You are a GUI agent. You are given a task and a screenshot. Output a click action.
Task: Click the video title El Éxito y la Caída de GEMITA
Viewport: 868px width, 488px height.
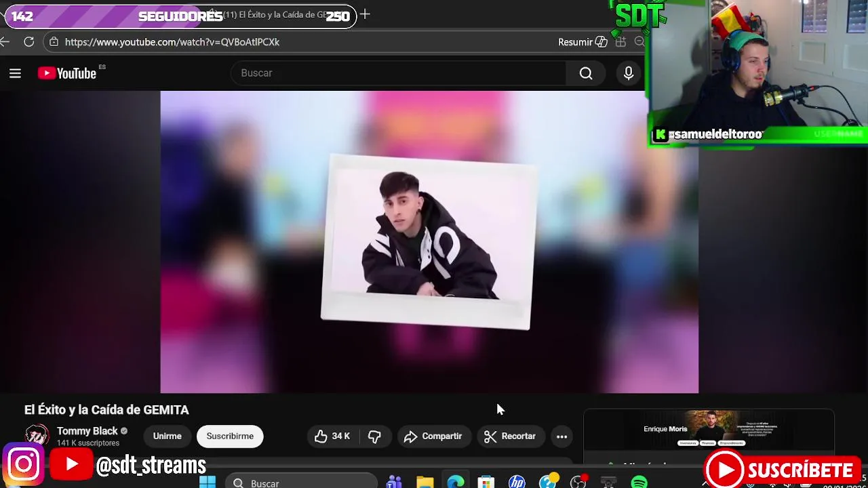pyautogui.click(x=106, y=410)
